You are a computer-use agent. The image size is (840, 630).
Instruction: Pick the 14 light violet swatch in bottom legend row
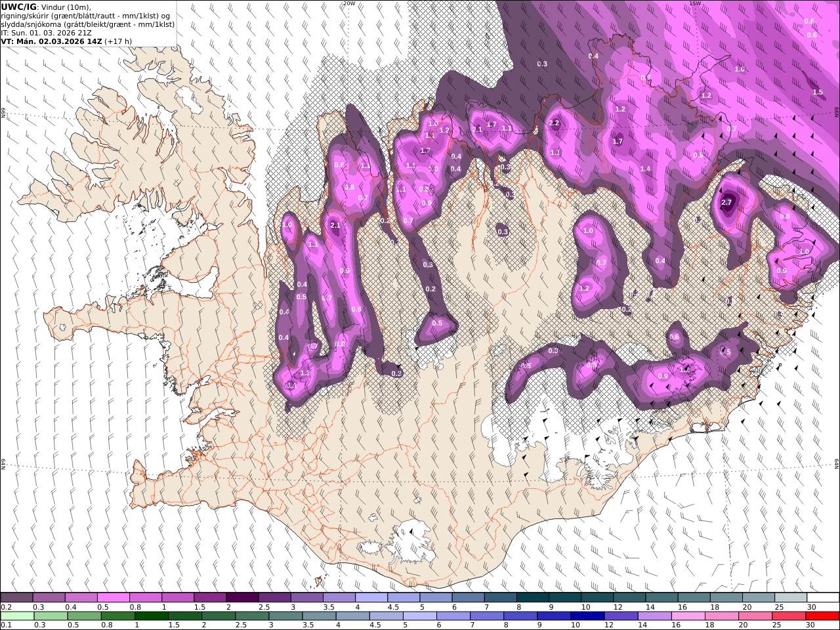point(654,616)
